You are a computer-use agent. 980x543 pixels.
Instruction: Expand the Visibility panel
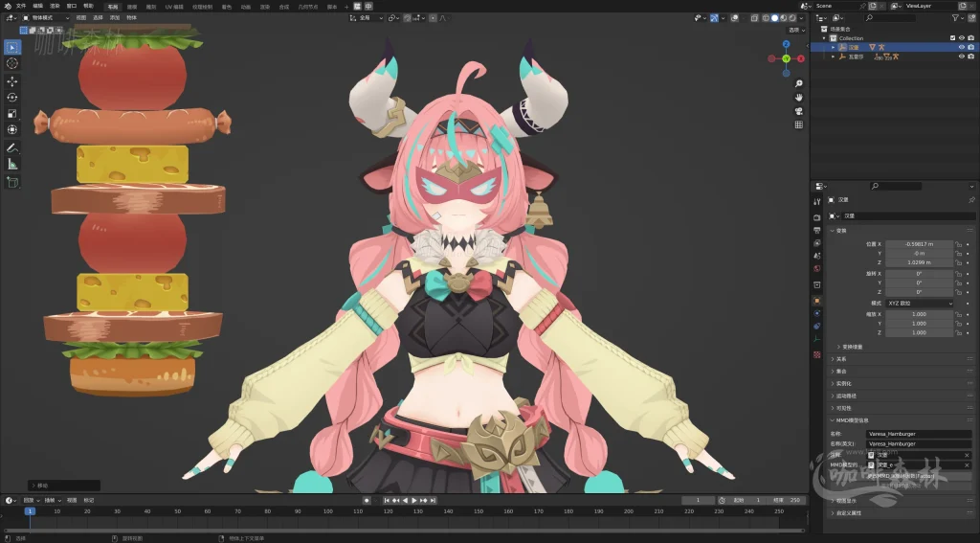tap(833, 408)
